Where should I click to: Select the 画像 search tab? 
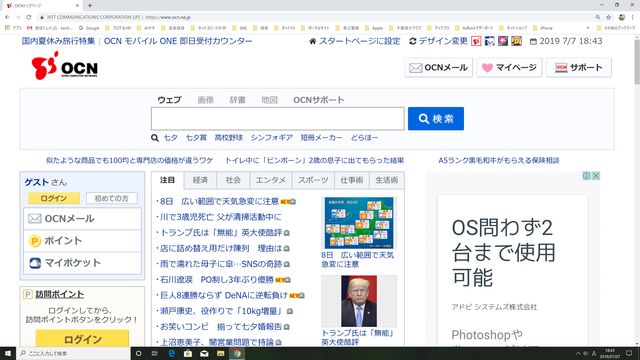206,100
